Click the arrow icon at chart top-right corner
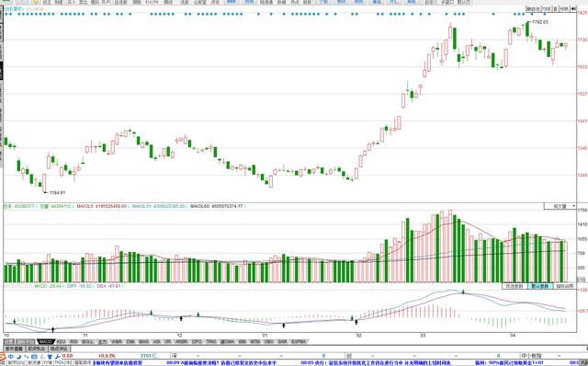Image resolution: width=588 pixels, height=366 pixels. (x=573, y=8)
